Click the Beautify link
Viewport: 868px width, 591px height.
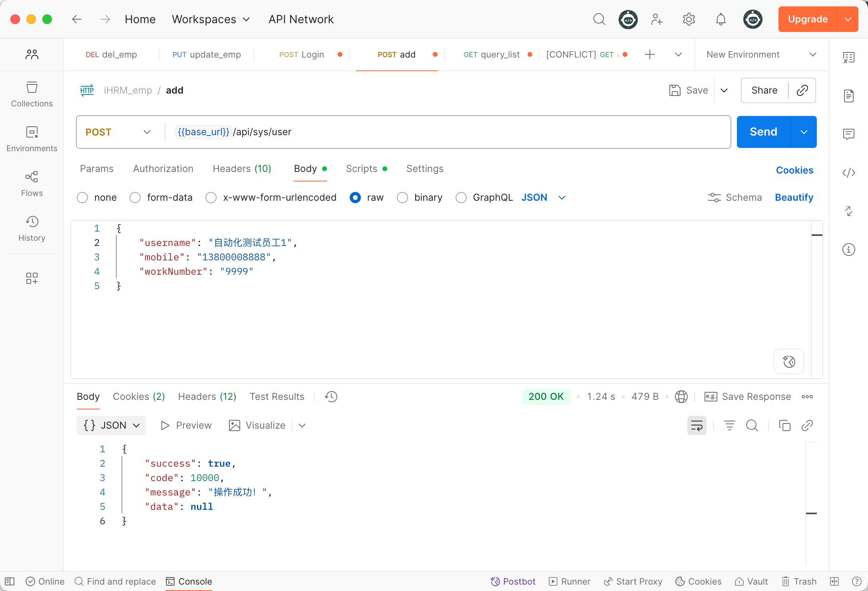[794, 198]
